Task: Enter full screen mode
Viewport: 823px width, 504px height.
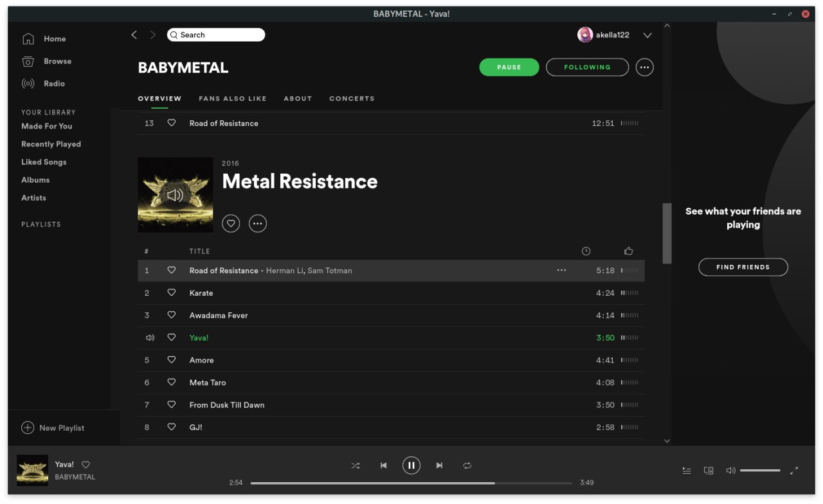Action: (x=793, y=471)
